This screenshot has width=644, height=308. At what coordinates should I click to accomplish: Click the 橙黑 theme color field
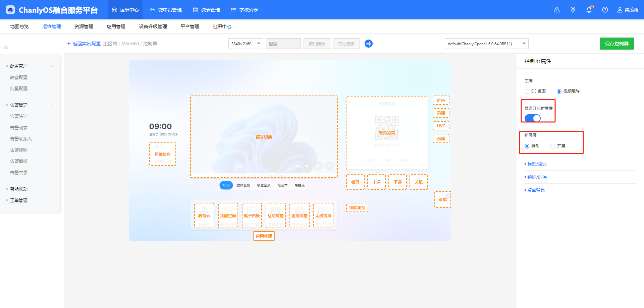[x=283, y=44]
